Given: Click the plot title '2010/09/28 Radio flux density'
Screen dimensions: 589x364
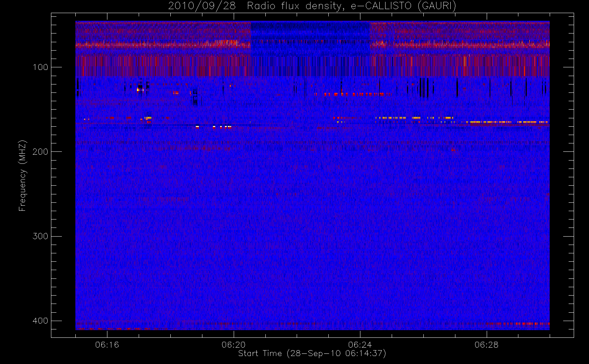Looking at the screenshot, I should [x=312, y=6].
